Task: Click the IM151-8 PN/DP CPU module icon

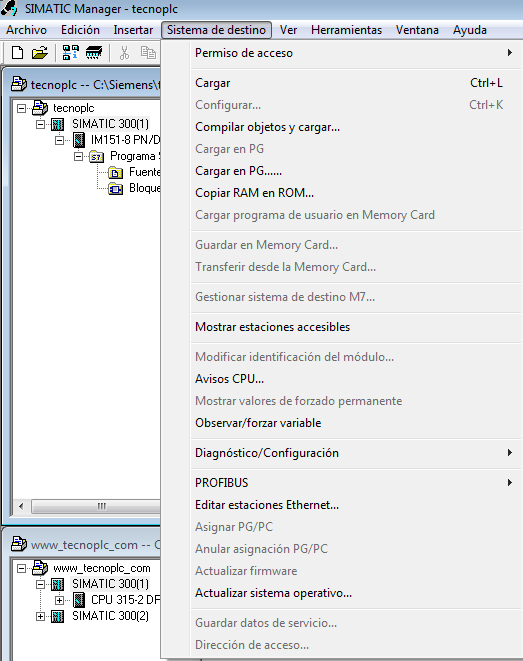Action: click(x=79, y=140)
